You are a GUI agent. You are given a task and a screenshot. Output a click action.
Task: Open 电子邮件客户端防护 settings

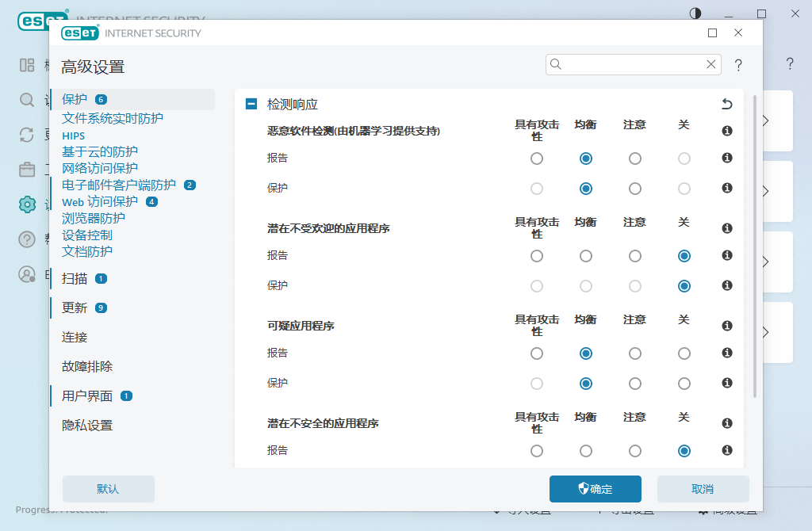point(119,185)
